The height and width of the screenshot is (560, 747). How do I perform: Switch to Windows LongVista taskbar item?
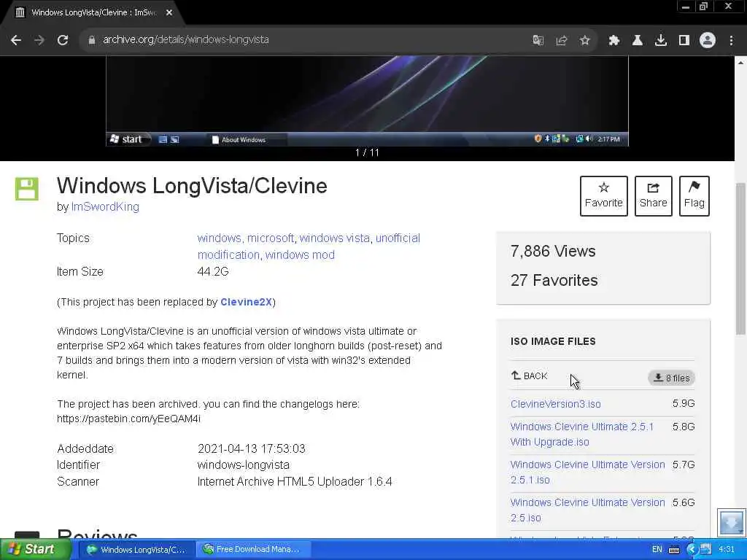coord(136,549)
